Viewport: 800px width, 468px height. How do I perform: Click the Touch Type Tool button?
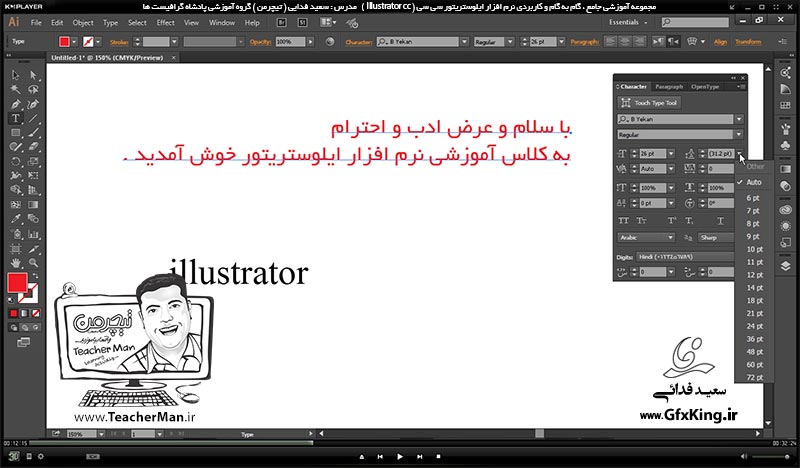[x=649, y=103]
